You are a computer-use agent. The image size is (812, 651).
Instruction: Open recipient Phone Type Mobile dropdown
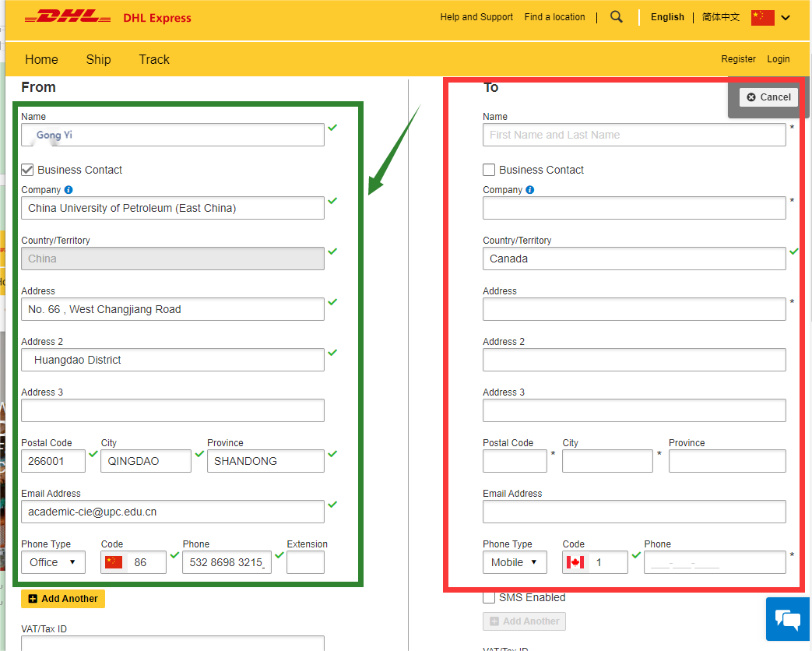pos(515,562)
